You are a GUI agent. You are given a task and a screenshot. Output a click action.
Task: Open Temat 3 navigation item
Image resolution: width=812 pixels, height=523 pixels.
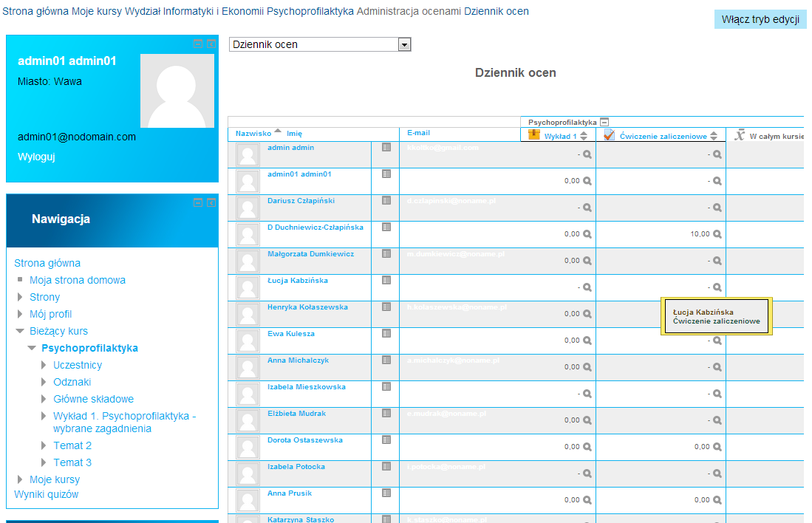[72, 463]
